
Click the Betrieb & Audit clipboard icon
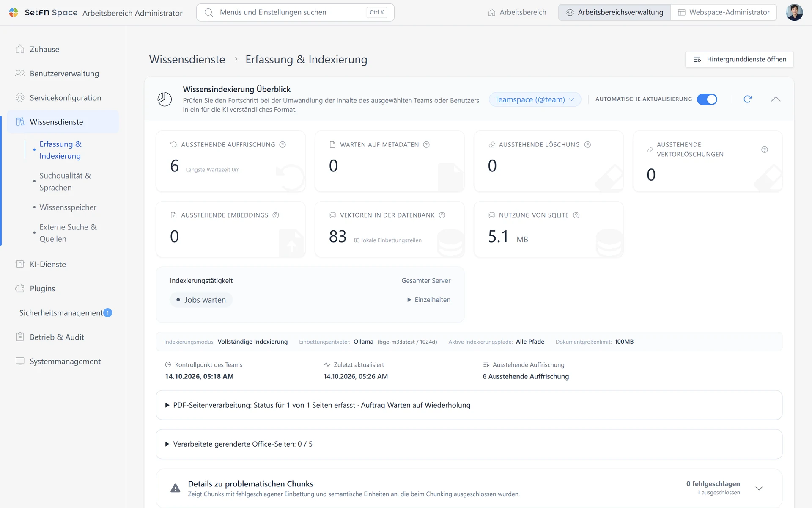[x=20, y=337]
